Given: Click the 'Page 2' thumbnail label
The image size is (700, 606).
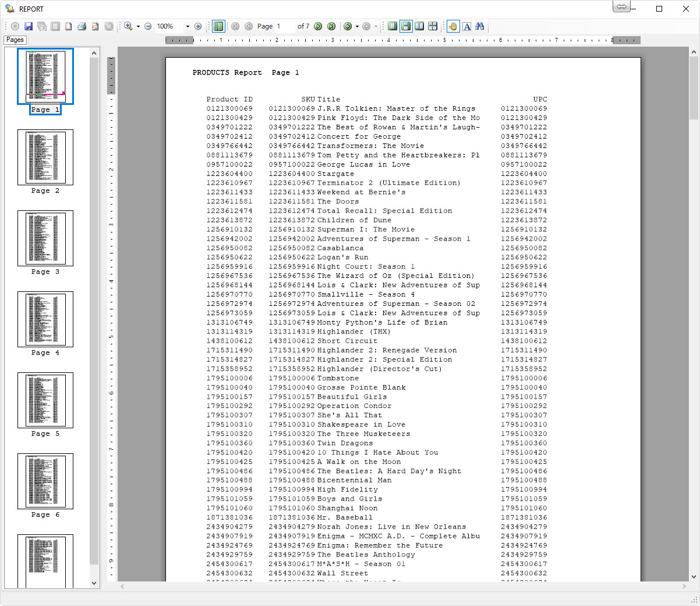Looking at the screenshot, I should point(45,191).
